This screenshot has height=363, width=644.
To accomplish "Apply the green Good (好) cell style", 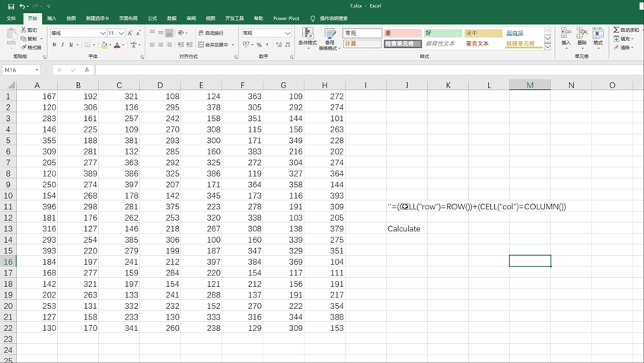I will pyautogui.click(x=443, y=33).
